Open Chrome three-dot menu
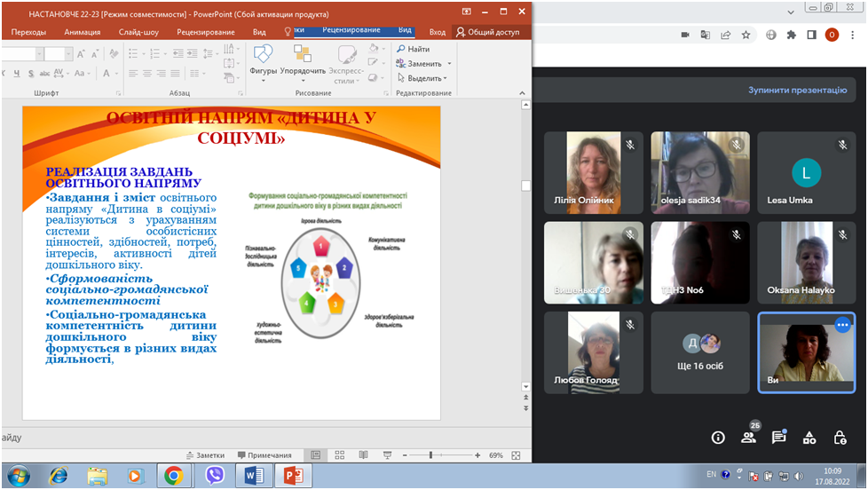Image resolution: width=868 pixels, height=490 pixels. pyautogui.click(x=853, y=35)
